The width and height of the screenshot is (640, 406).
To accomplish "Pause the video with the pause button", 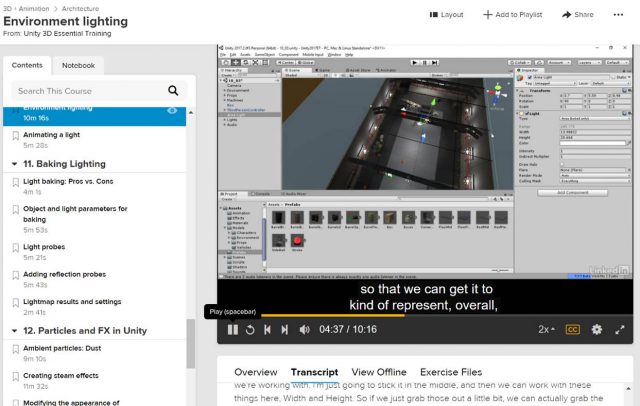I will 233,330.
